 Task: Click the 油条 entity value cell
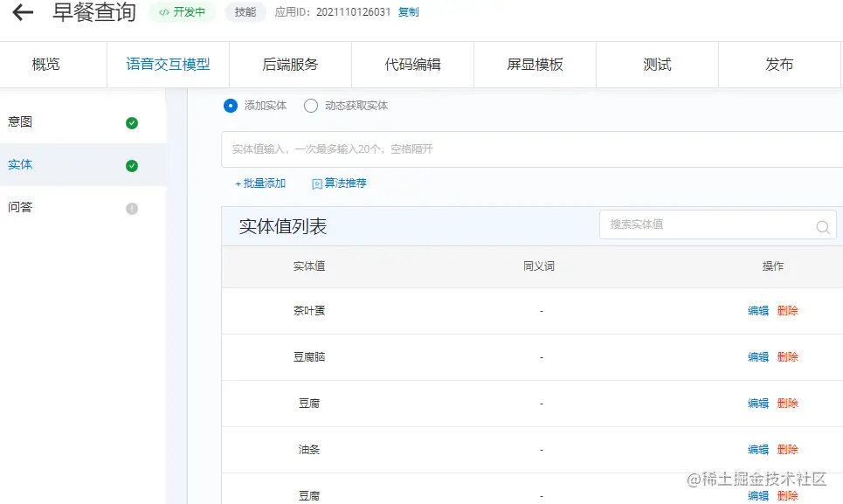[x=309, y=449]
